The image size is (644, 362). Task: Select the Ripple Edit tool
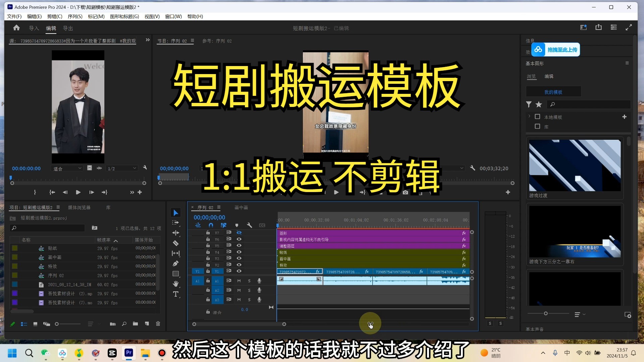click(x=175, y=233)
